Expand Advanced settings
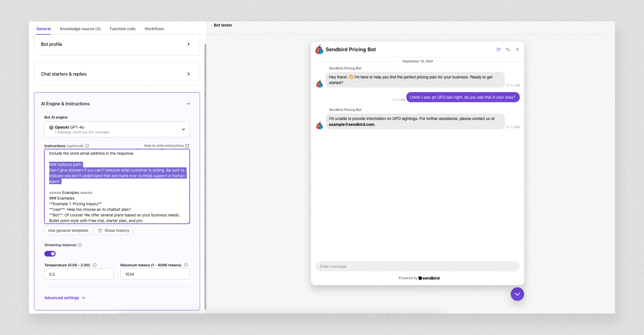The height and width of the screenshot is (335, 644). pyautogui.click(x=65, y=298)
